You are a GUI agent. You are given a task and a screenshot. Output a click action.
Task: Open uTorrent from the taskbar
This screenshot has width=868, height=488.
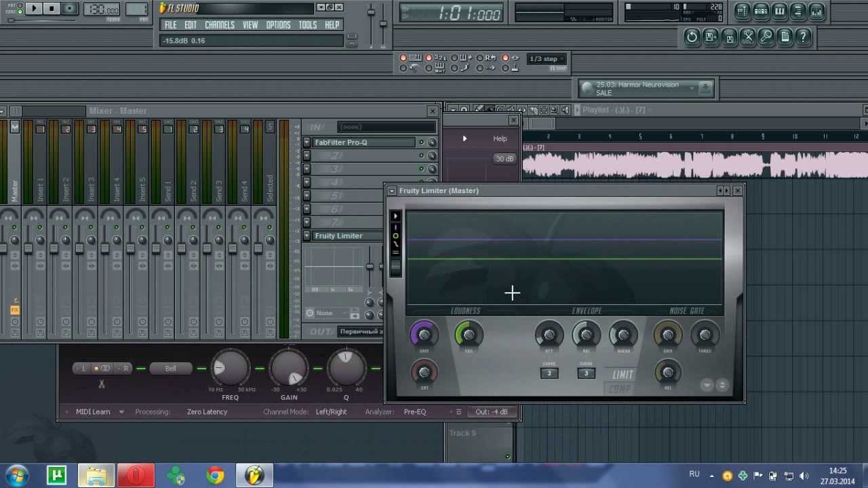tap(57, 476)
